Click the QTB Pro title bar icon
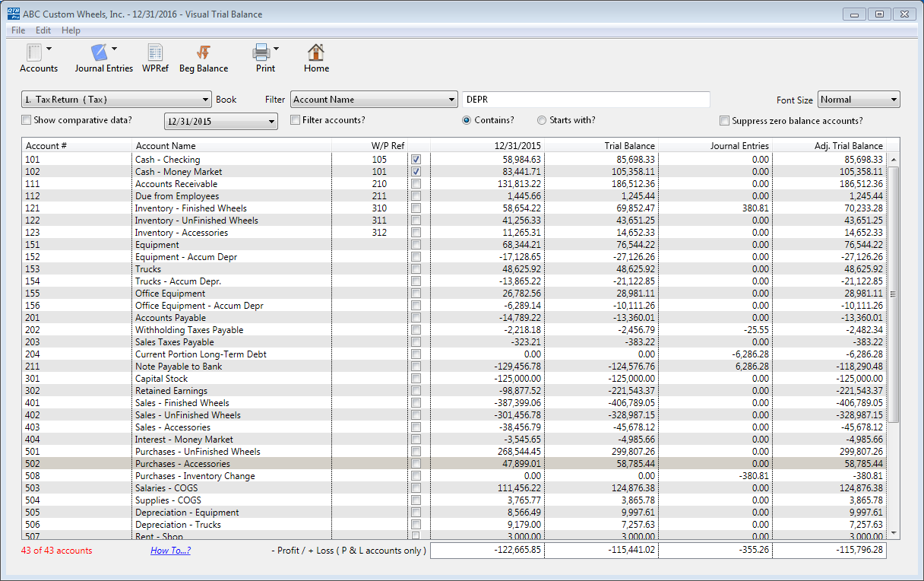The width and height of the screenshot is (924, 581). point(13,14)
